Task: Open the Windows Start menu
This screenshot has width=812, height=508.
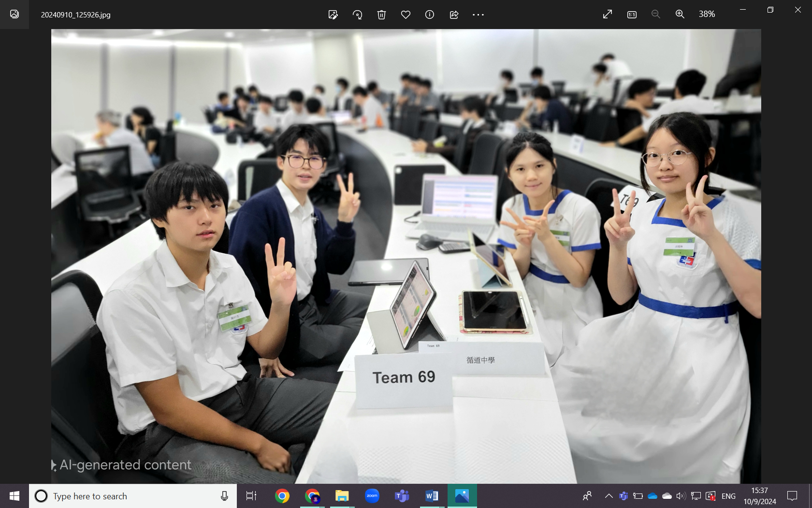Action: click(14, 496)
